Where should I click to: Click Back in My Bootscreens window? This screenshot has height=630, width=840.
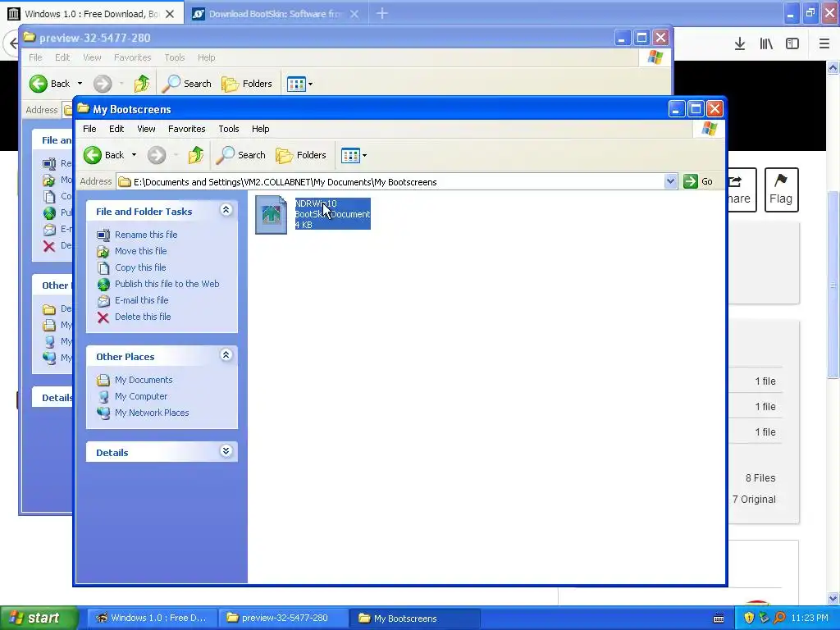coord(104,155)
